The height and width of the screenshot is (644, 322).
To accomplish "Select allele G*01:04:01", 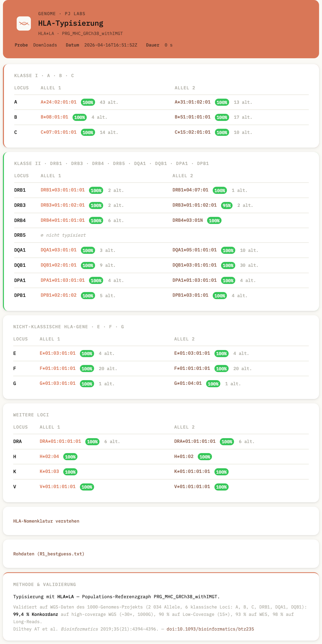I will point(188,383).
